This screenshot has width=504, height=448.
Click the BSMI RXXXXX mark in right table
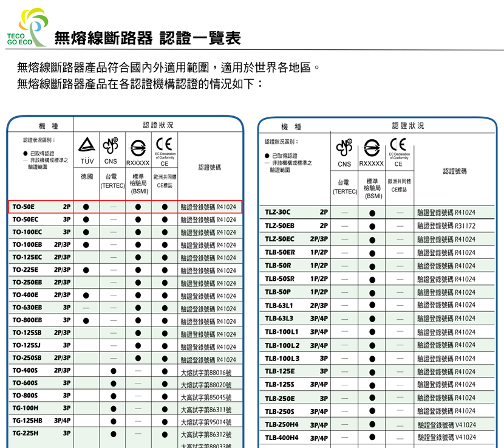click(x=372, y=148)
